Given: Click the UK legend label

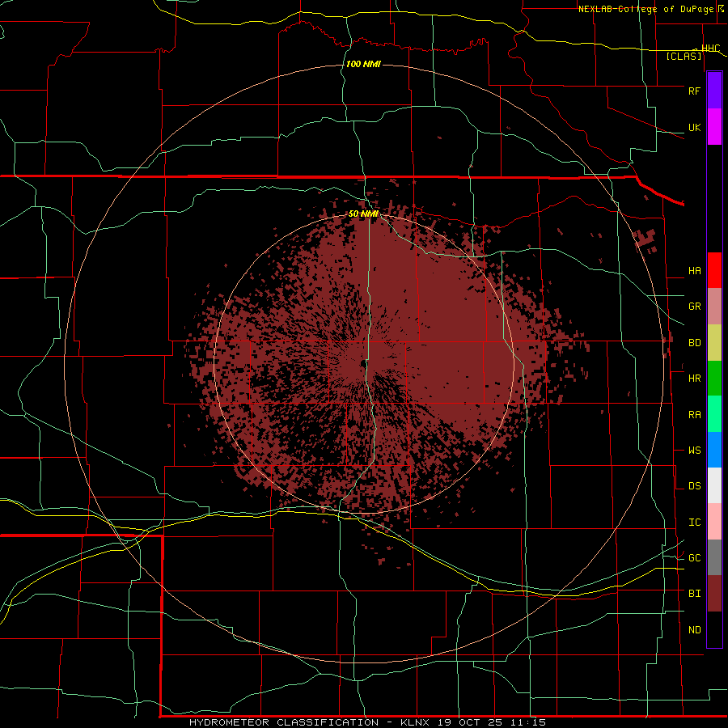Looking at the screenshot, I should click(694, 127).
